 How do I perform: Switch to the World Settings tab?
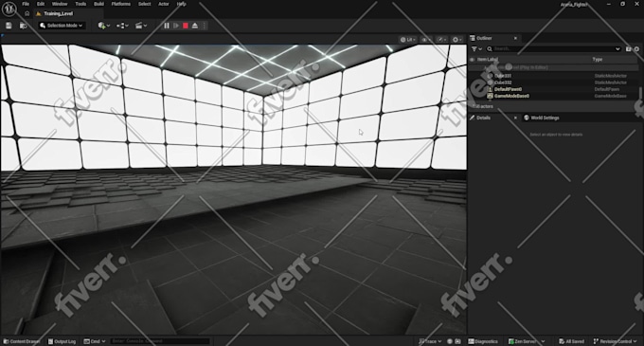(x=542, y=118)
